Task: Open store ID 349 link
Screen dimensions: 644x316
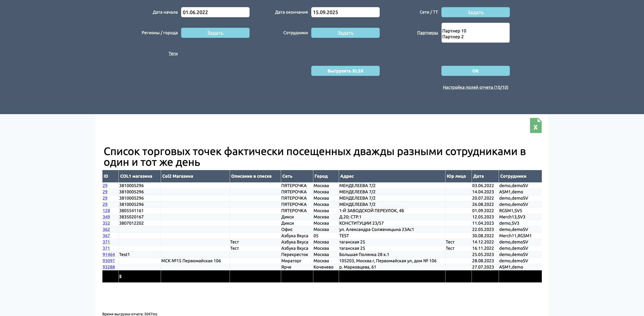Action: 106,217
